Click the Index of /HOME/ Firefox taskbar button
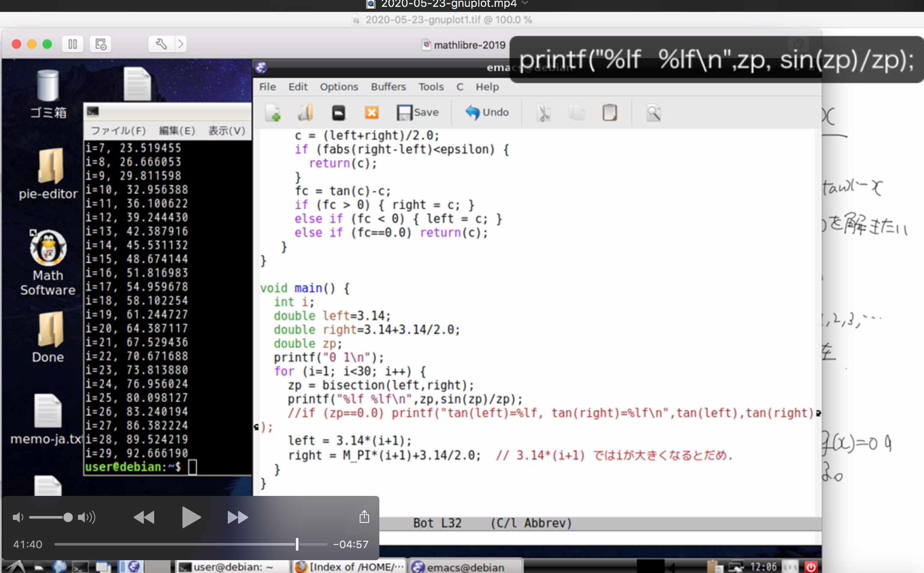 coord(349,567)
